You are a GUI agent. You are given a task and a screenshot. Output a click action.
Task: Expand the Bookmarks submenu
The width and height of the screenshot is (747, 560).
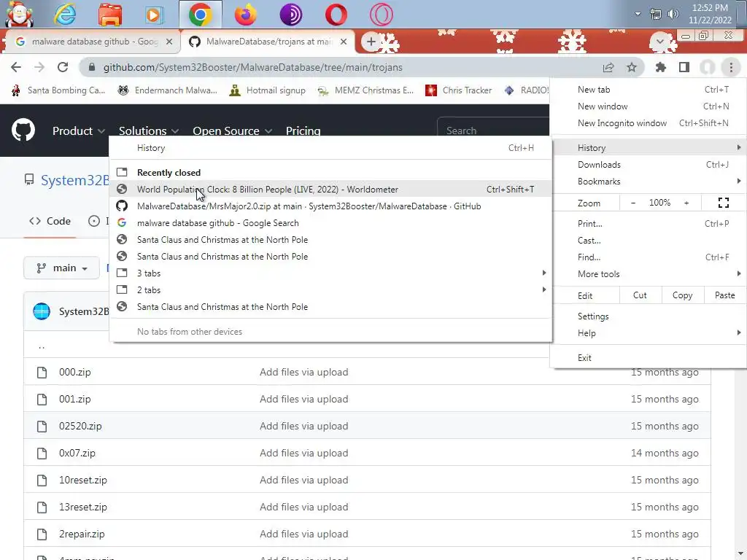649,182
